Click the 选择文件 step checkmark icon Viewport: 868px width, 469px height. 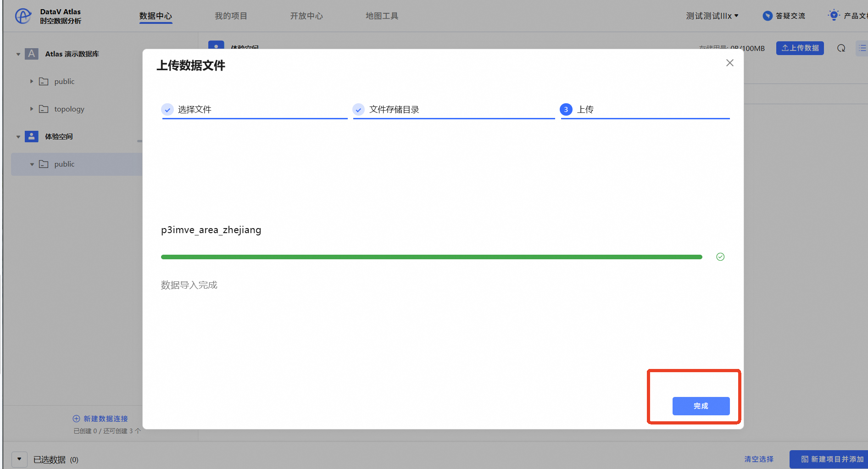(x=167, y=110)
